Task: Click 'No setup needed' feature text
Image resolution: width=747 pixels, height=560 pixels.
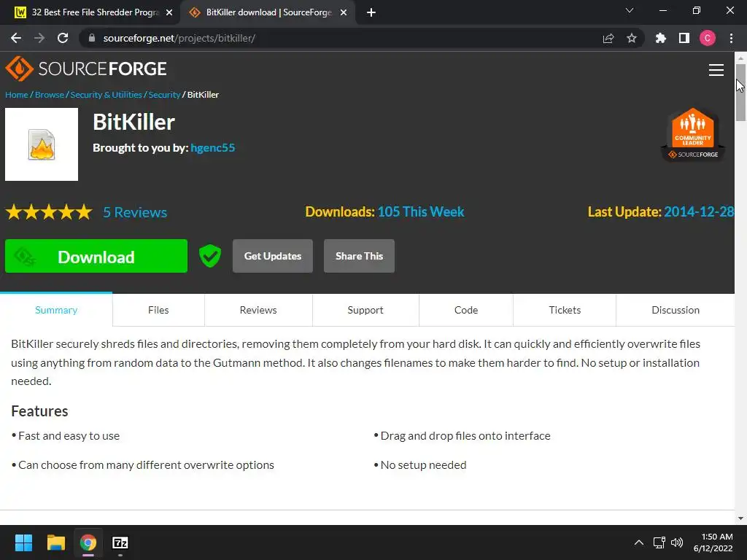Action: [424, 464]
